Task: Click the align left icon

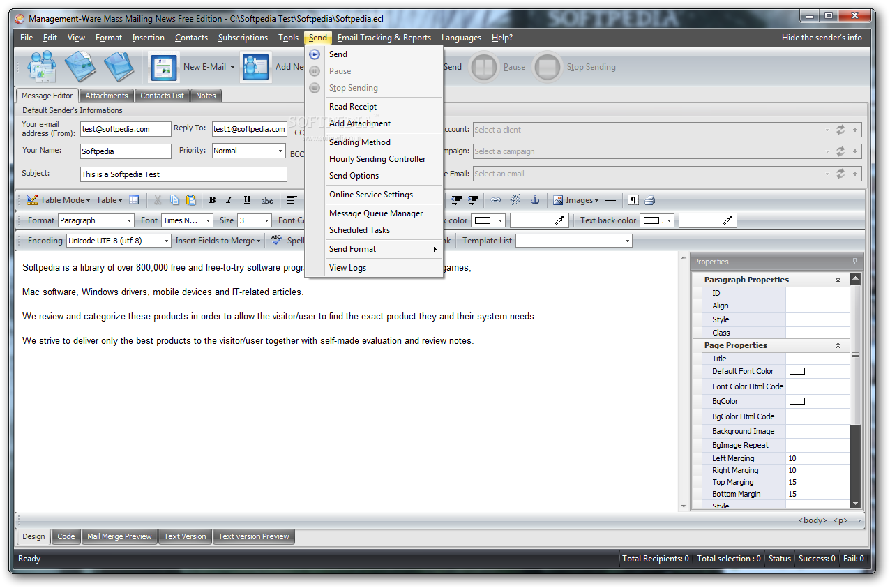Action: pyautogui.click(x=292, y=200)
